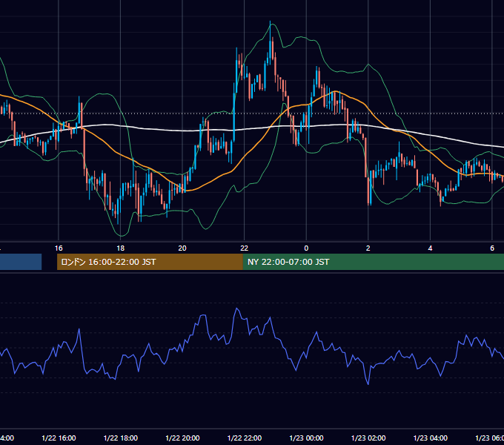Select the ロンドン 16:00-22:00 JST session bar
504x445 pixels.
pyautogui.click(x=150, y=262)
